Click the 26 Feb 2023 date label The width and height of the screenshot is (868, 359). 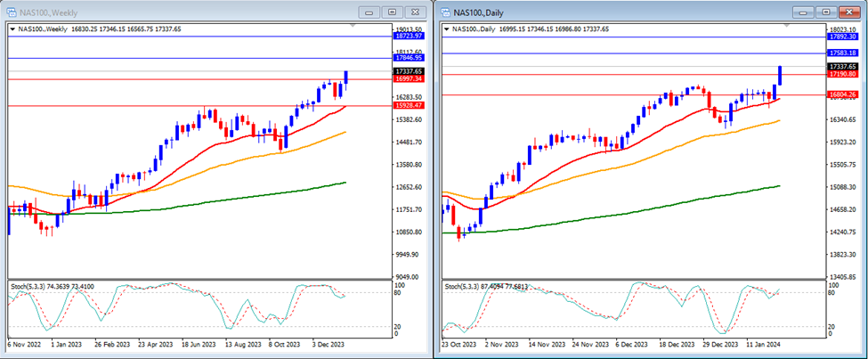point(111,345)
